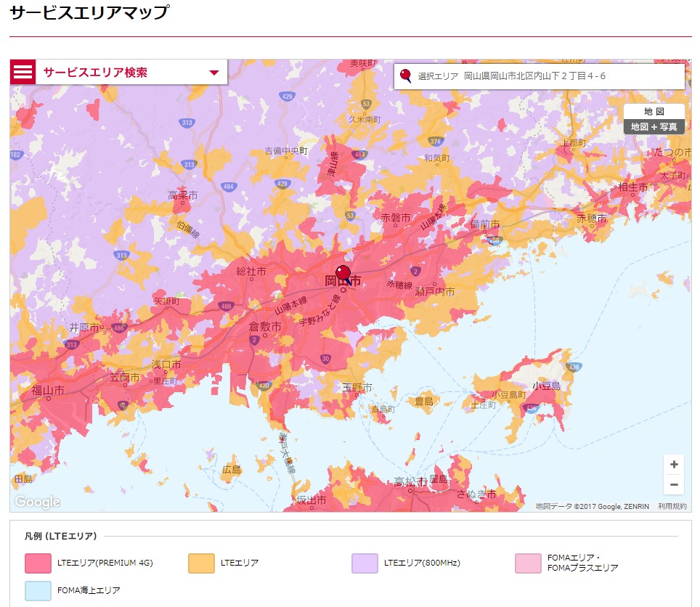Click the purple LTEエリア(800MHz) swatch
This screenshot has height=607, width=700.
coord(365,563)
